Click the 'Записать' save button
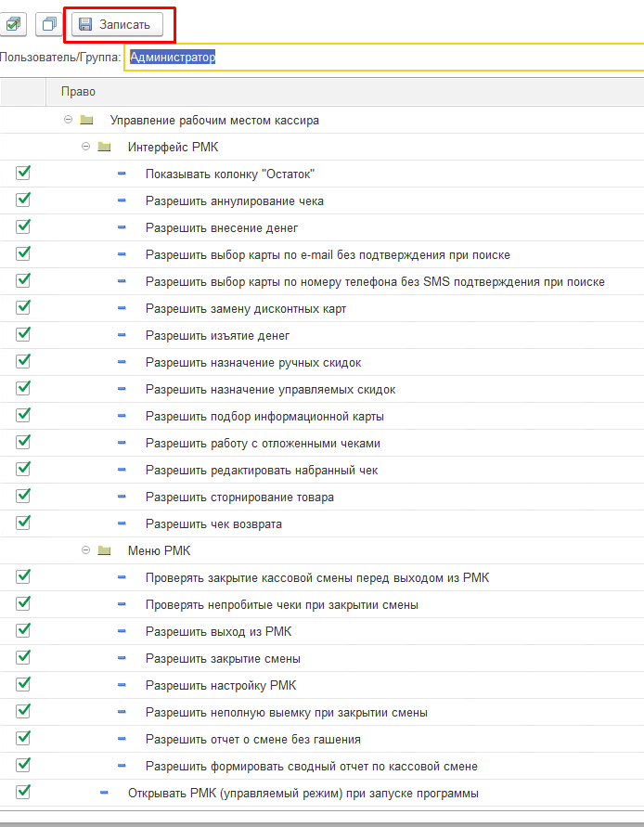This screenshot has width=644, height=827. [x=117, y=24]
